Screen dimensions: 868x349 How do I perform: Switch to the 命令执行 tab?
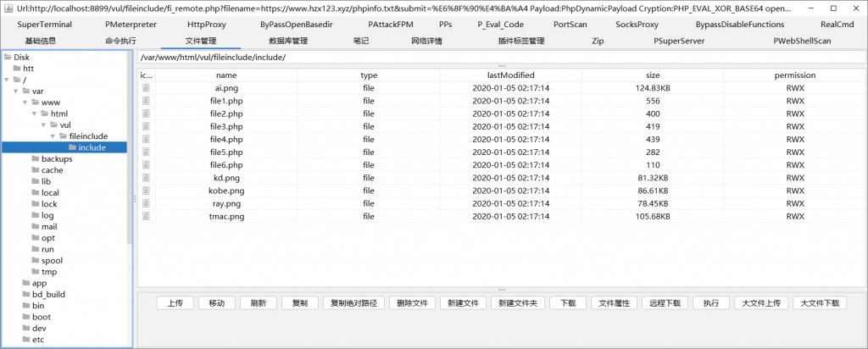click(x=120, y=41)
